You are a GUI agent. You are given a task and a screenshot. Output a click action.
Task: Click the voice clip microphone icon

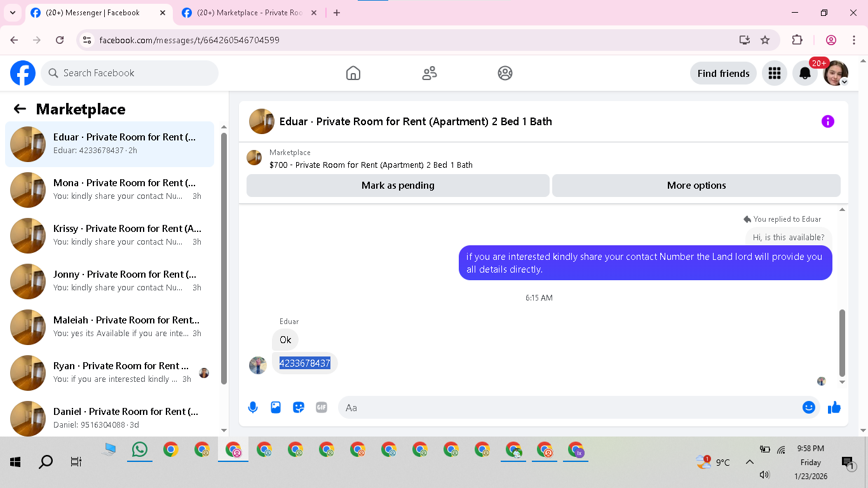click(x=253, y=407)
